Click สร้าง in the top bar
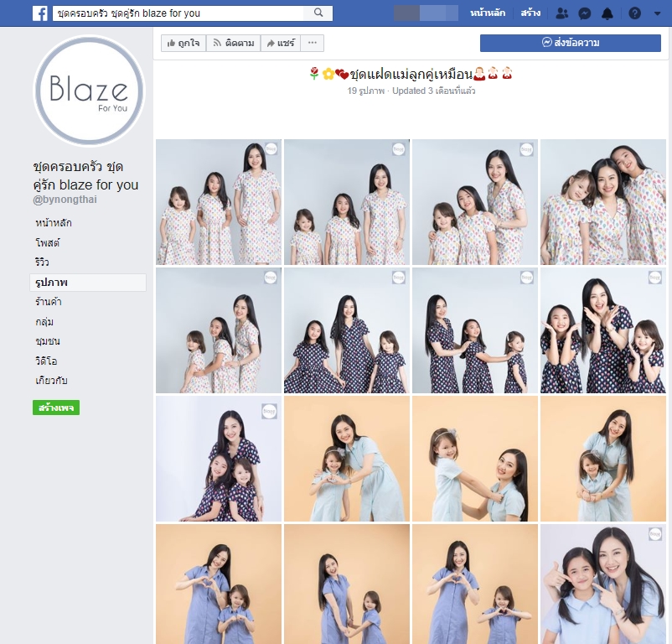 pyautogui.click(x=530, y=13)
